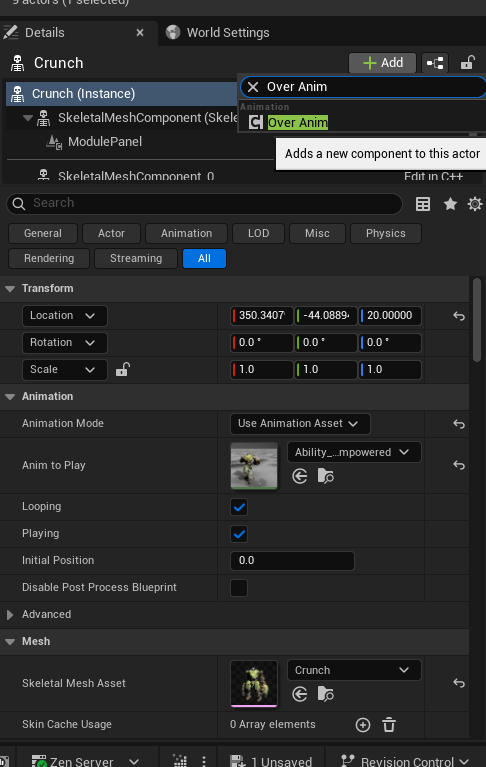Open the Revision Control menu
The height and width of the screenshot is (767, 486).
405,761
